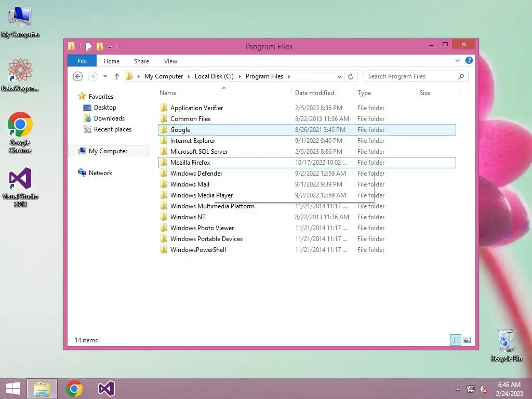Screen dimensions: 532x399
Task: Switch to the Details view button
Action: [455, 340]
